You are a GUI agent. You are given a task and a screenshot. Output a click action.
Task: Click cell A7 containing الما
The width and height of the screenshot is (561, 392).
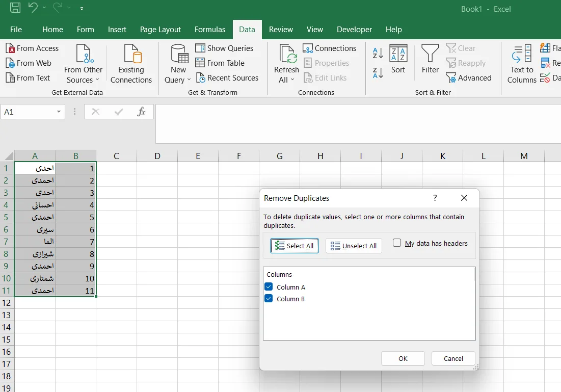click(x=35, y=242)
